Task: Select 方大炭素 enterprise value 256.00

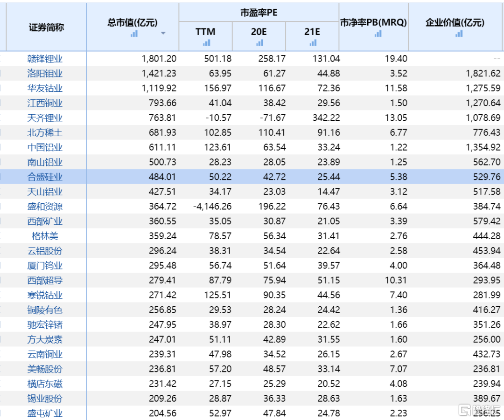Action: pyautogui.click(x=487, y=339)
